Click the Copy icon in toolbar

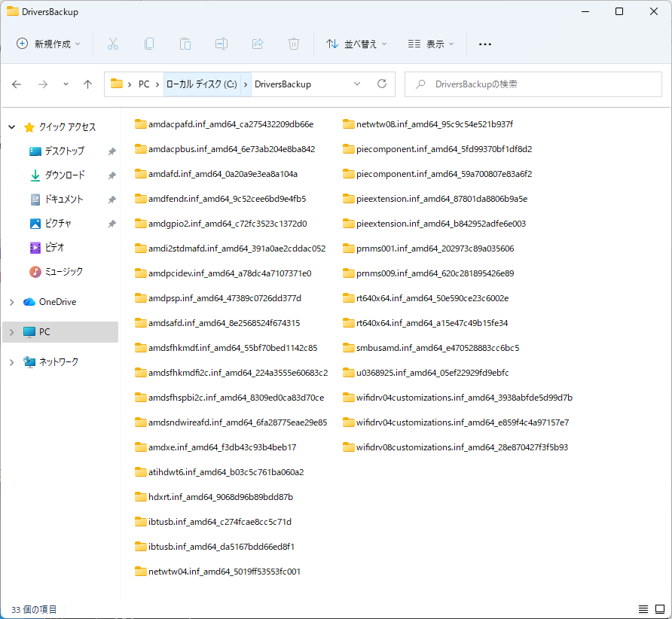pos(149,44)
